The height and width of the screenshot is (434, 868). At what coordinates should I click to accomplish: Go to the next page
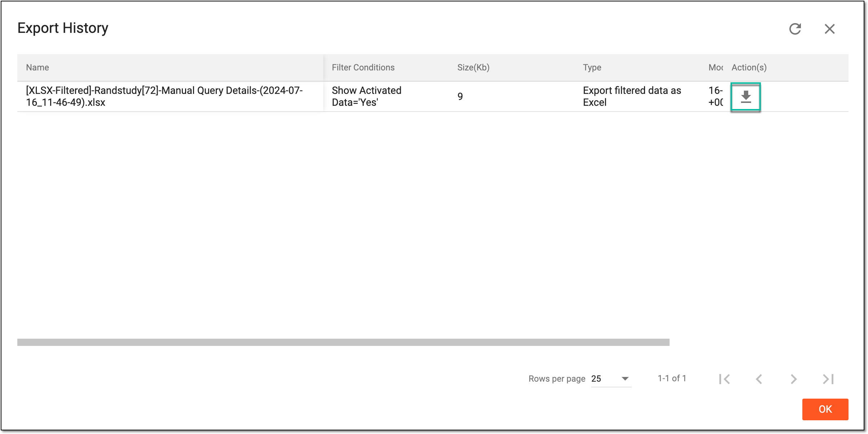[794, 379]
